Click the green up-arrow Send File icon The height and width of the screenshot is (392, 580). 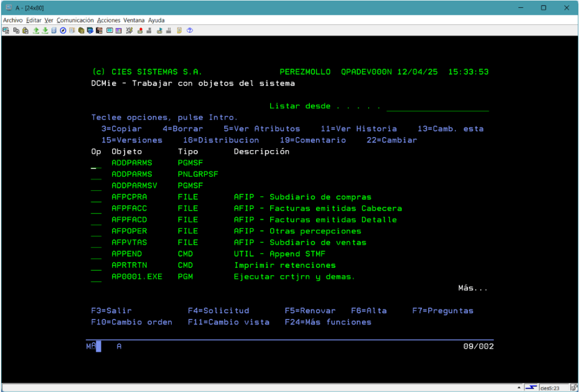point(36,31)
